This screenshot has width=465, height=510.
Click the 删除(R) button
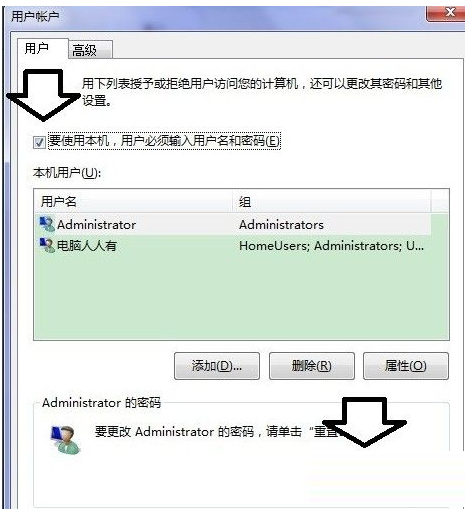point(312,366)
